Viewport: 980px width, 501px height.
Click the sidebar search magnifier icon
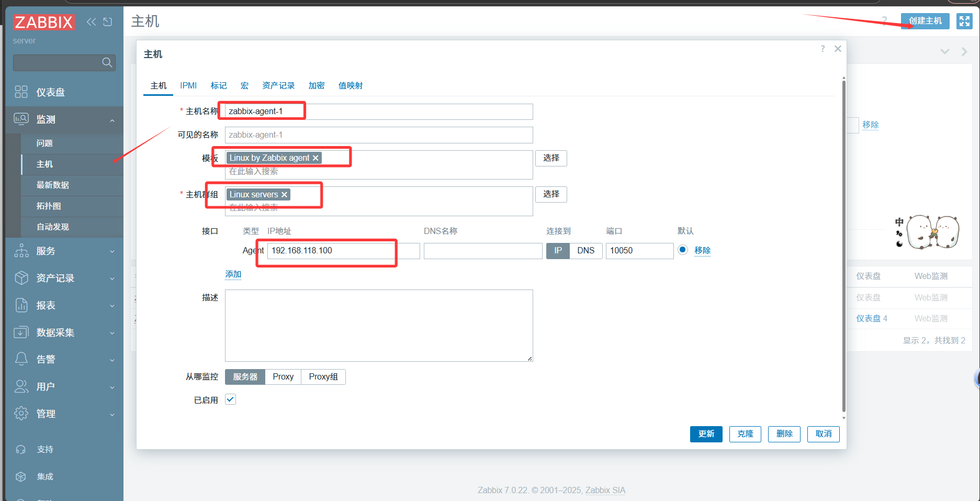pyautogui.click(x=107, y=63)
